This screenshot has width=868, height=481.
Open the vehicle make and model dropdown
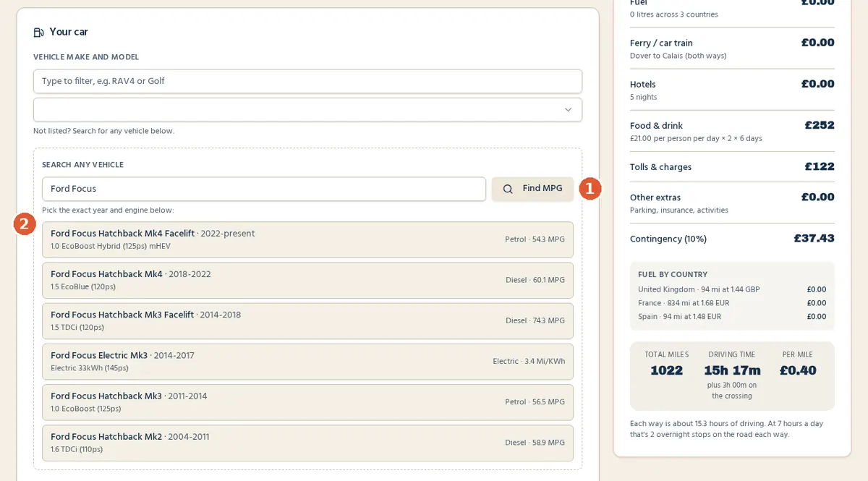(x=307, y=110)
